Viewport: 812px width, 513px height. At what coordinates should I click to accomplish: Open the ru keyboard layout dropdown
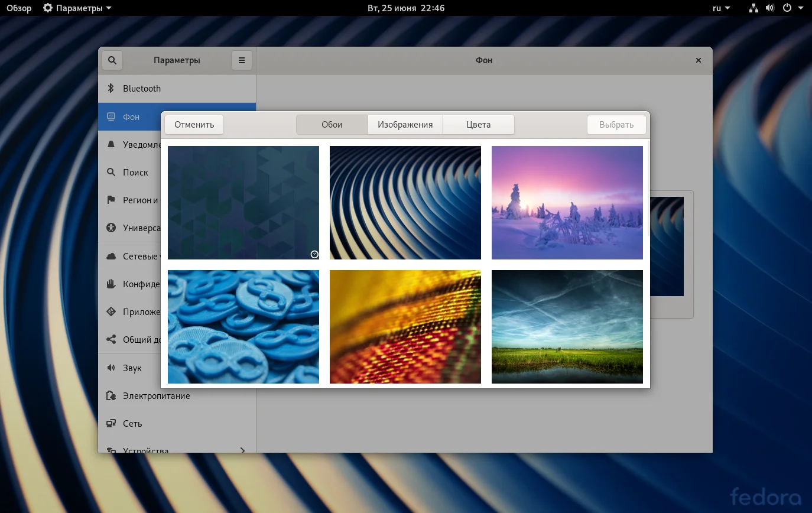721,8
